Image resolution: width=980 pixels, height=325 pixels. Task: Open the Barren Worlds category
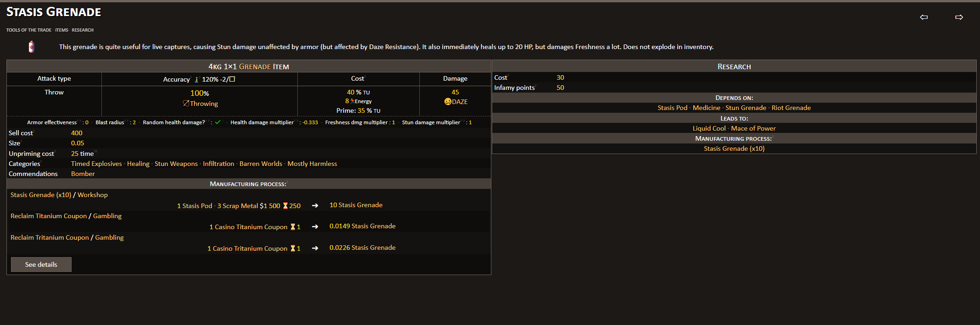coord(261,164)
